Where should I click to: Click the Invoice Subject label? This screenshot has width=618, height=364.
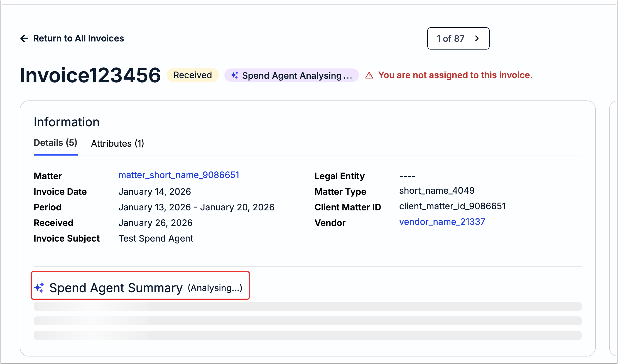tap(67, 238)
